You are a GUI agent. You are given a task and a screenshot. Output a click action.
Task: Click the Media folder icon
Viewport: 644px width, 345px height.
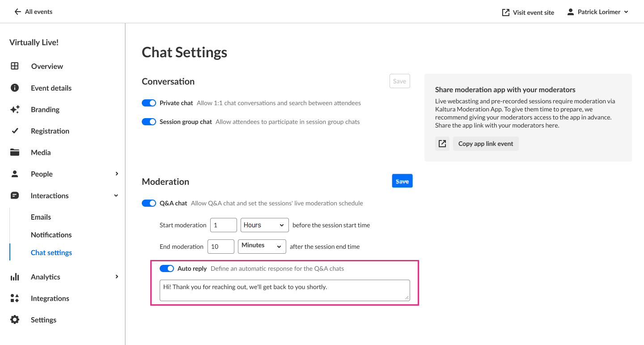click(x=15, y=153)
